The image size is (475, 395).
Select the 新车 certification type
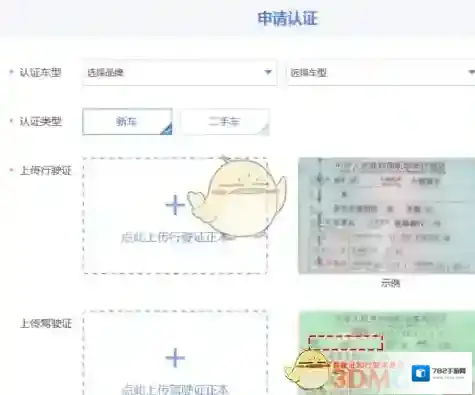(127, 122)
